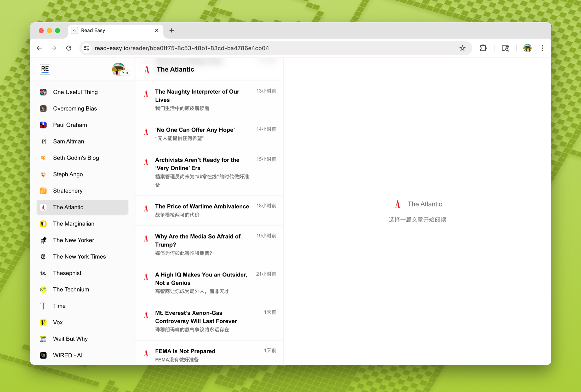The width and height of the screenshot is (581, 392).
Task: Click The Marginalian feed icon
Action: 43,224
